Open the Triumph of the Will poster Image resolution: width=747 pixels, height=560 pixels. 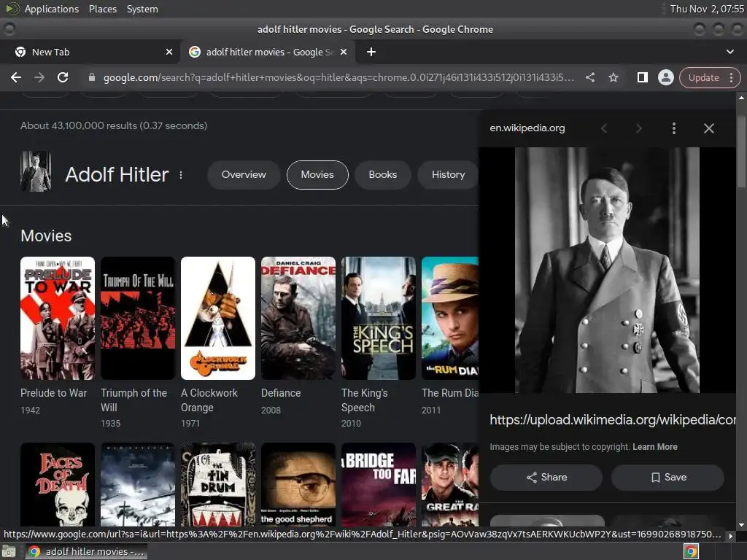(138, 318)
